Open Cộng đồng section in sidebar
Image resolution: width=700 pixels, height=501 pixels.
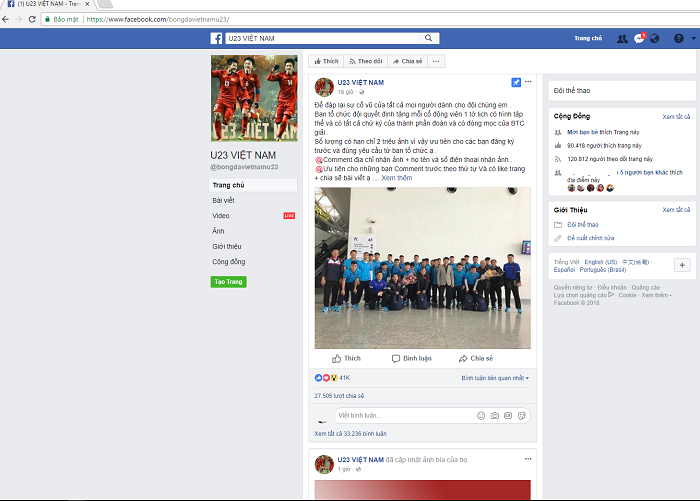[x=229, y=262]
